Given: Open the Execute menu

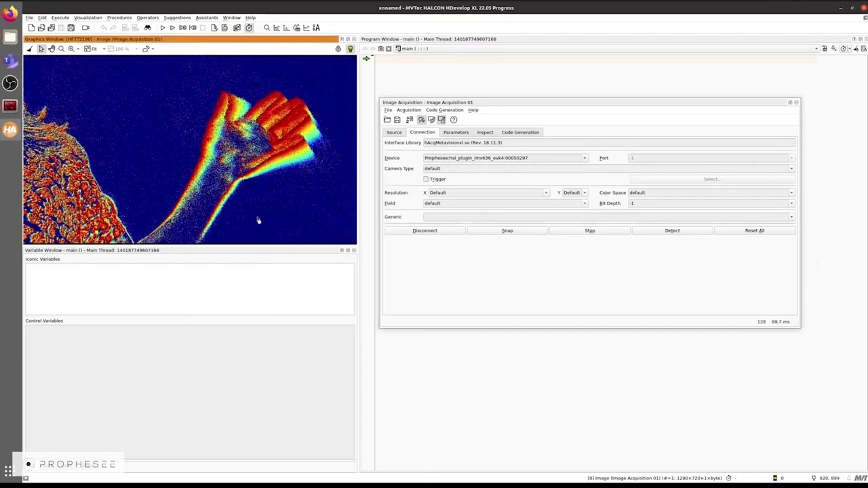Looking at the screenshot, I should 60,18.
